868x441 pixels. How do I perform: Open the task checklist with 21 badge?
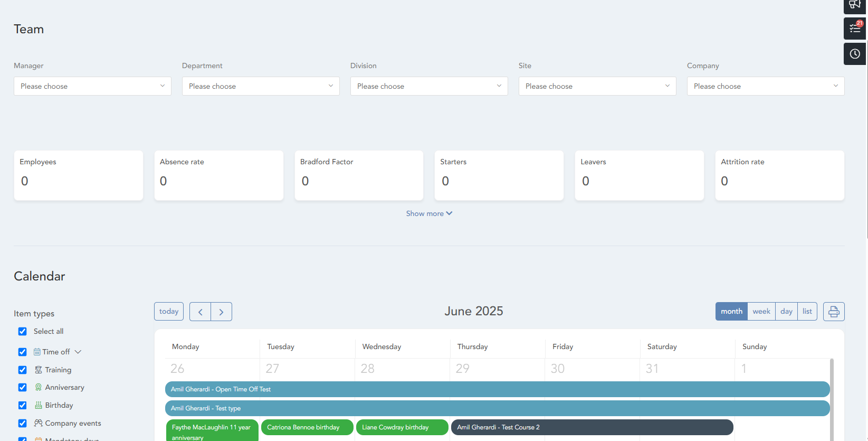(x=854, y=29)
